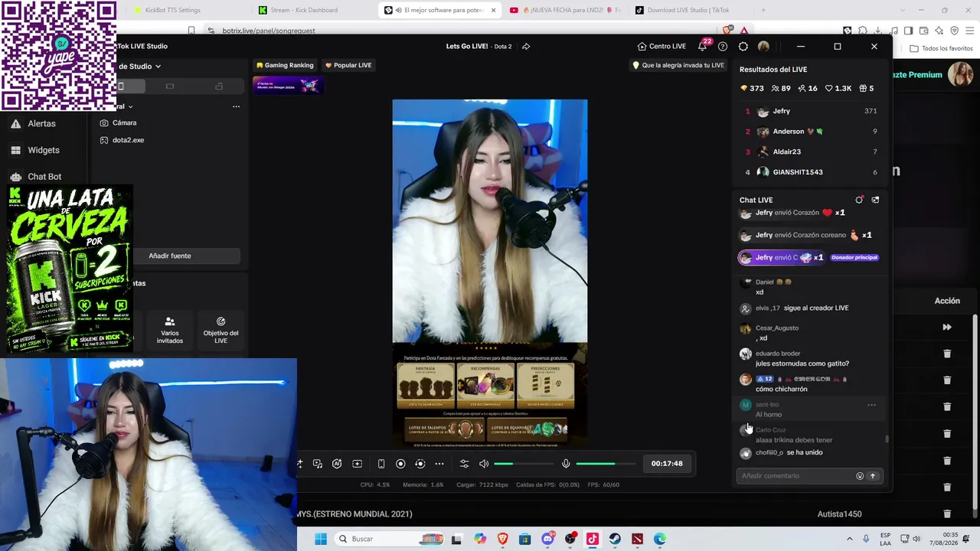
Task: Adjust the microphone volume slider
Action: pyautogui.click(x=606, y=464)
